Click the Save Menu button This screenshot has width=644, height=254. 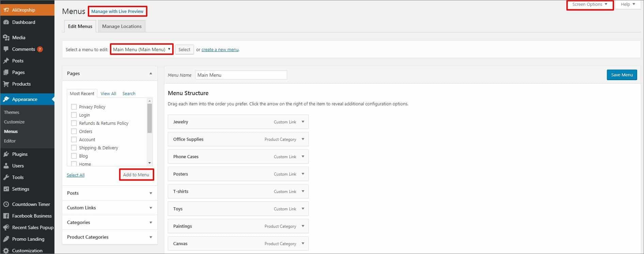(622, 75)
